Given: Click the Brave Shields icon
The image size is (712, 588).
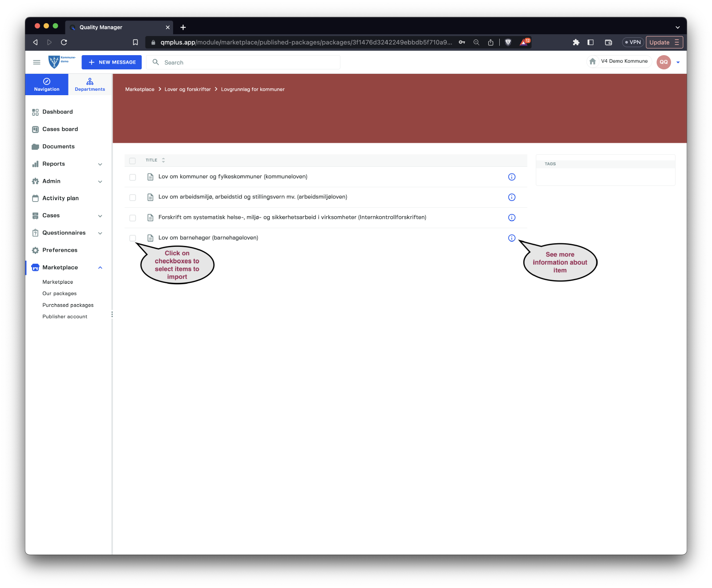Looking at the screenshot, I should 508,42.
